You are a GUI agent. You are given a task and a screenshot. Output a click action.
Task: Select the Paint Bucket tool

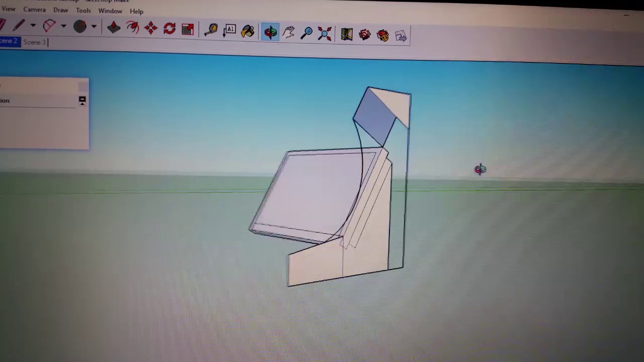pyautogui.click(x=248, y=32)
